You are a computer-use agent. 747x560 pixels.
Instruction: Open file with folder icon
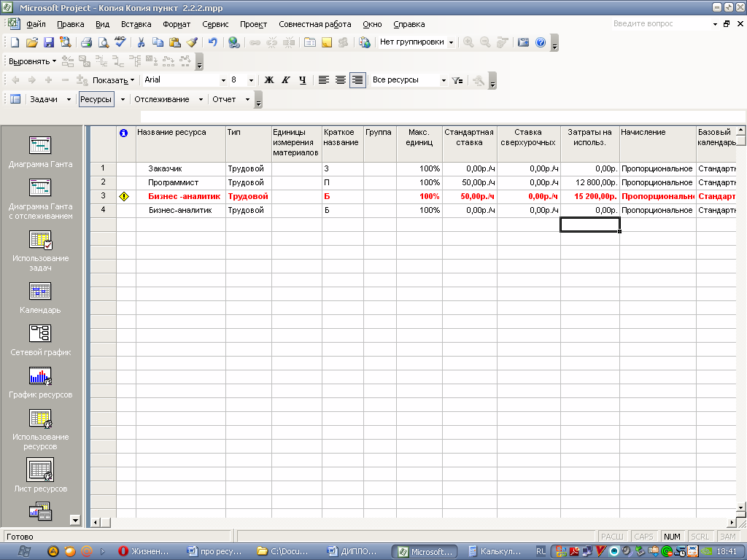pos(32,42)
